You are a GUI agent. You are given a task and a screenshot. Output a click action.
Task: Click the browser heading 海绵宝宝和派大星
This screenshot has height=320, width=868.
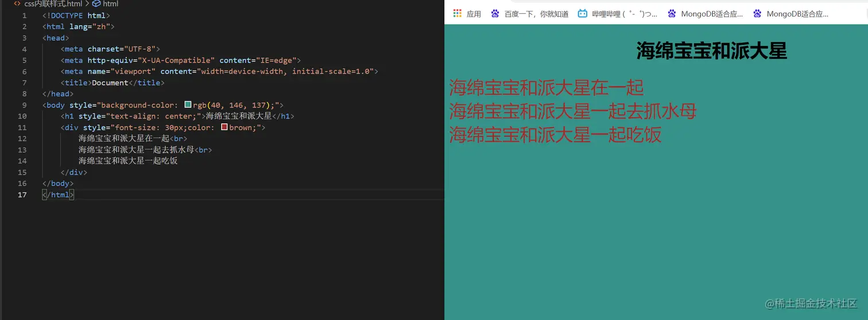point(711,51)
